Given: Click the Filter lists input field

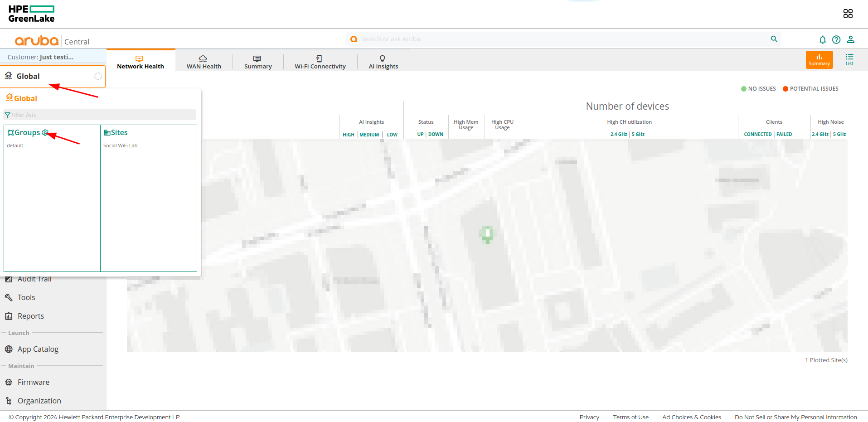Looking at the screenshot, I should [102, 115].
